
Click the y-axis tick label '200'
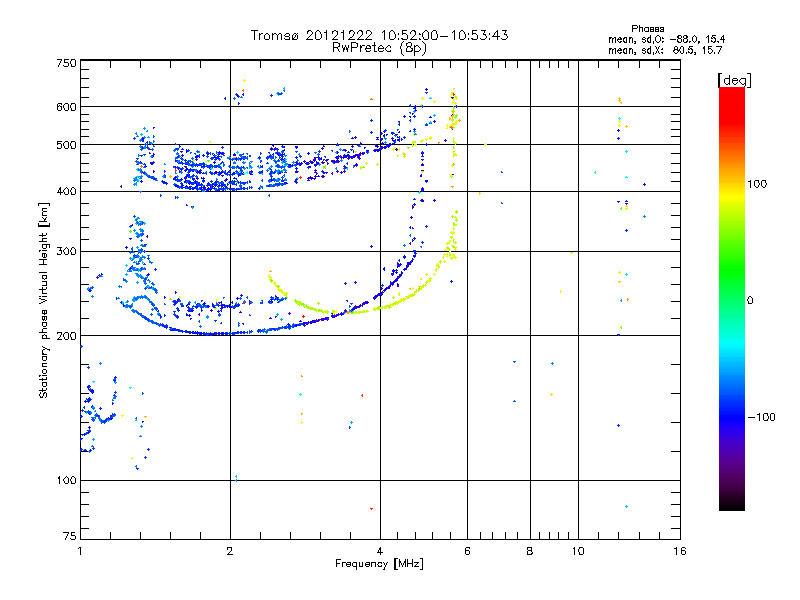tap(66, 336)
